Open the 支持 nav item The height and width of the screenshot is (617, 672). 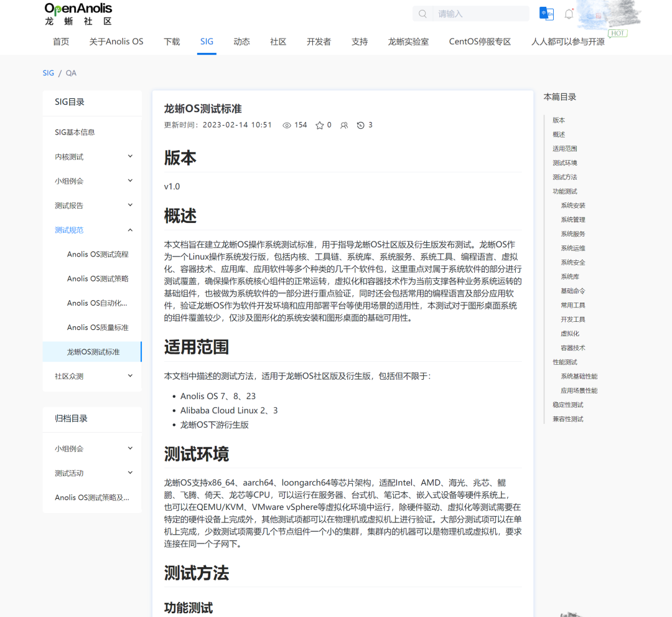click(360, 42)
